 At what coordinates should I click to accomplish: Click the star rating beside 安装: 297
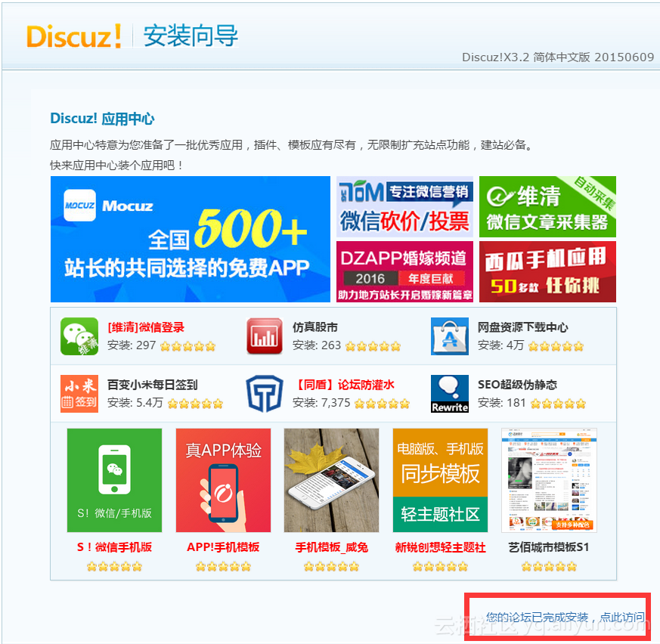tap(187, 346)
